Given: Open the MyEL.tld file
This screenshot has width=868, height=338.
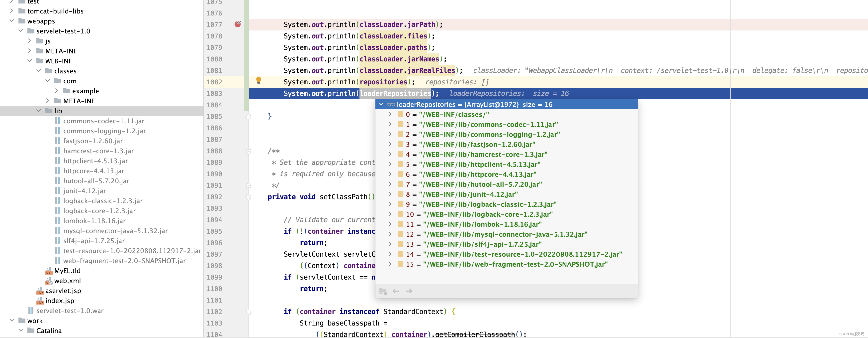Looking at the screenshot, I should [67, 271].
